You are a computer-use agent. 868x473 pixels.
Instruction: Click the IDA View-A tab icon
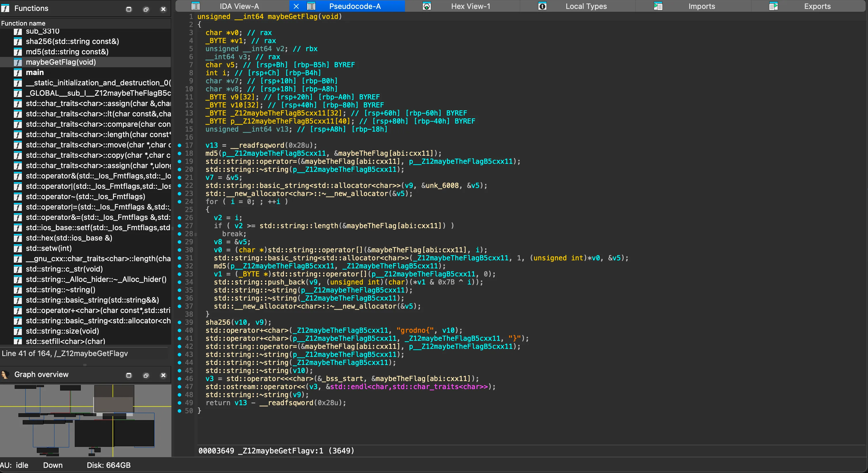pyautogui.click(x=196, y=6)
